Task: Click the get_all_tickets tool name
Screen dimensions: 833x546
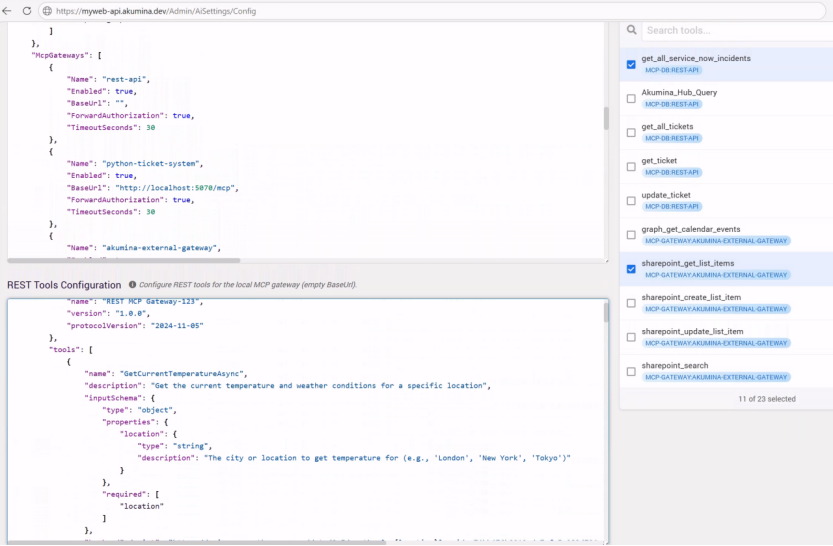Action: (x=667, y=126)
